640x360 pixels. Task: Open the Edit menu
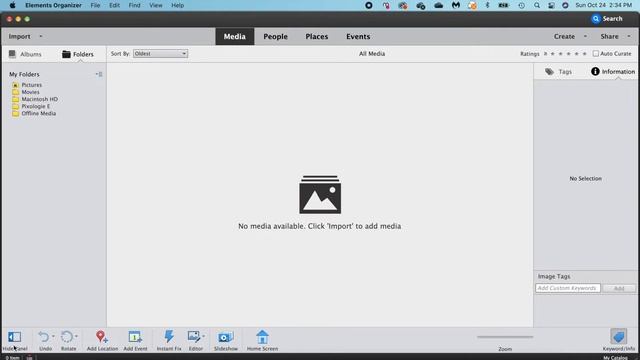click(x=114, y=5)
